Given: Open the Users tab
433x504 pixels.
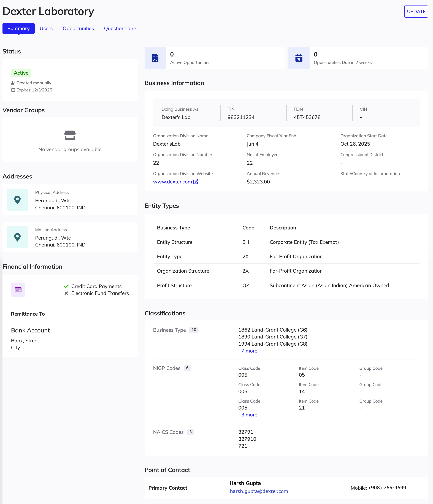Looking at the screenshot, I should tap(46, 28).
